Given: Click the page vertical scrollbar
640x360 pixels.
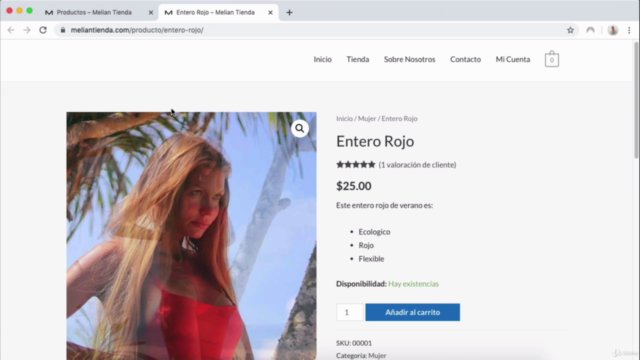Looking at the screenshot, I should pos(636,100).
